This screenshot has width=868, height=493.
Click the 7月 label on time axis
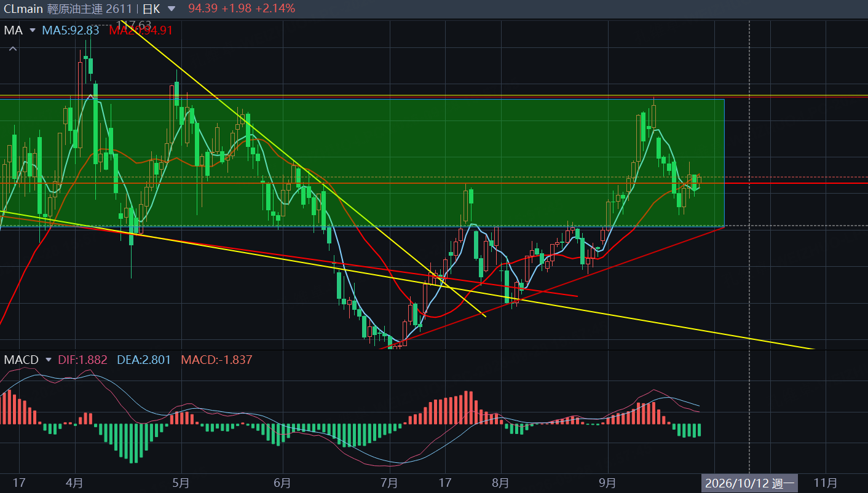click(389, 483)
